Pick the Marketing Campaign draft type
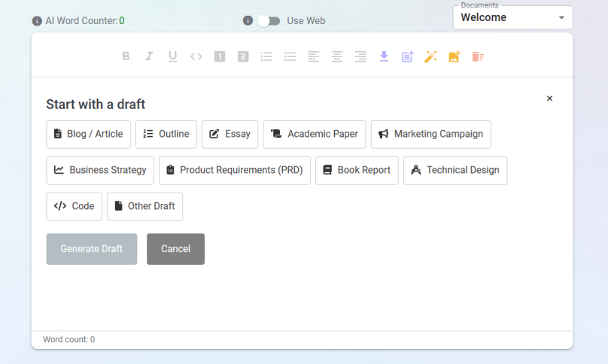Image resolution: width=608 pixels, height=364 pixels. (x=430, y=134)
